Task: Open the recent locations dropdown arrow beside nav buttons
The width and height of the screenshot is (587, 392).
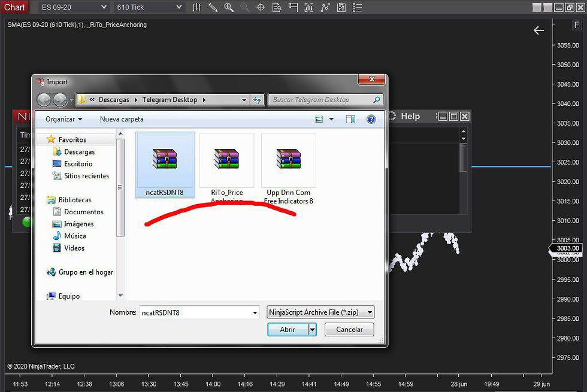Action: 71,101
